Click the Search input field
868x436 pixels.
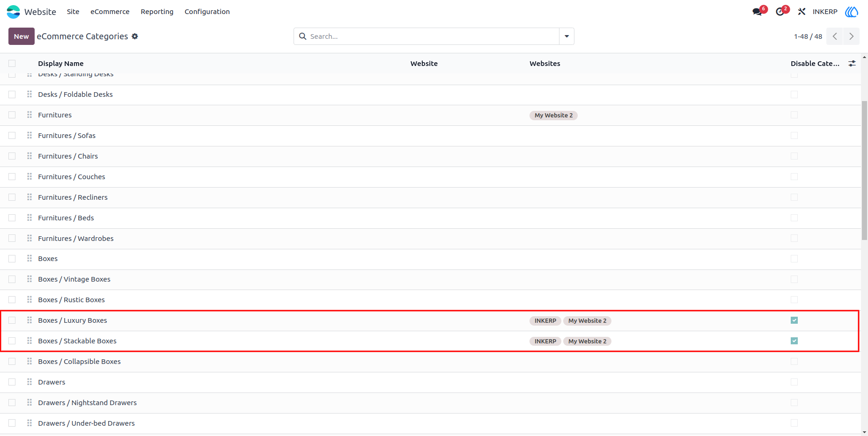pos(433,36)
